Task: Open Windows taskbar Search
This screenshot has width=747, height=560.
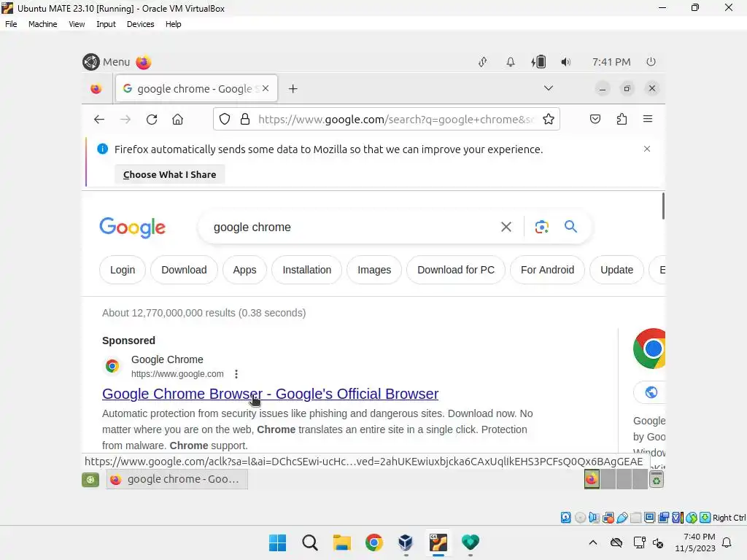Action: tap(309, 542)
